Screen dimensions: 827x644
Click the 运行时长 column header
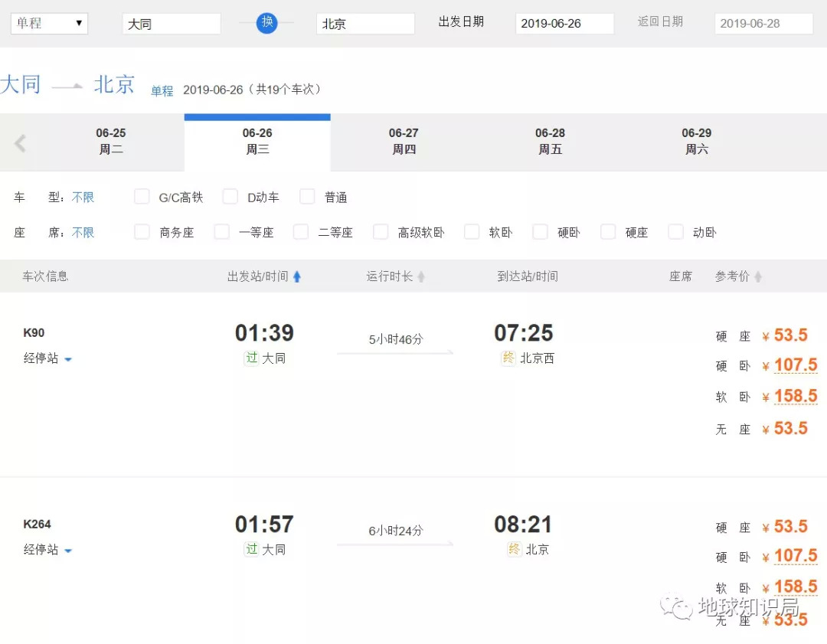tap(389, 276)
